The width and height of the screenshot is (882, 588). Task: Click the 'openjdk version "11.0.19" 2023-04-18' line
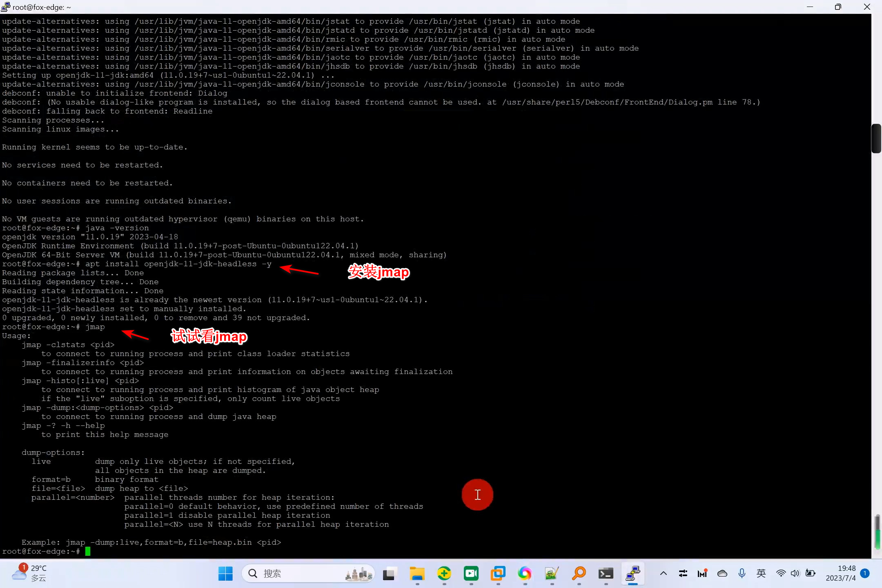click(x=90, y=237)
